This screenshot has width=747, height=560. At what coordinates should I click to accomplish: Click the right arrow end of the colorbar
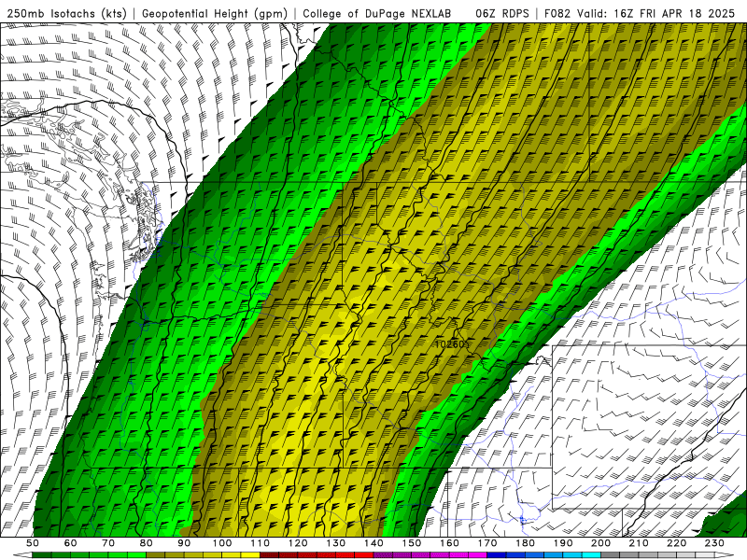click(725, 555)
